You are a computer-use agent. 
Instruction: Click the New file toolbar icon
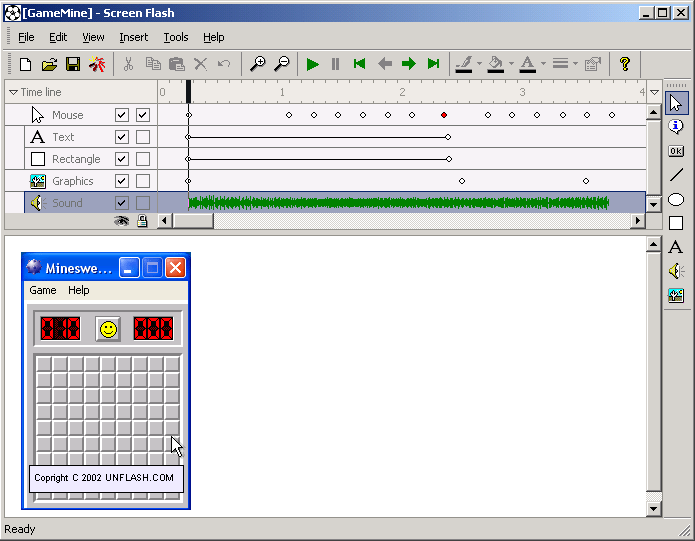[26, 64]
